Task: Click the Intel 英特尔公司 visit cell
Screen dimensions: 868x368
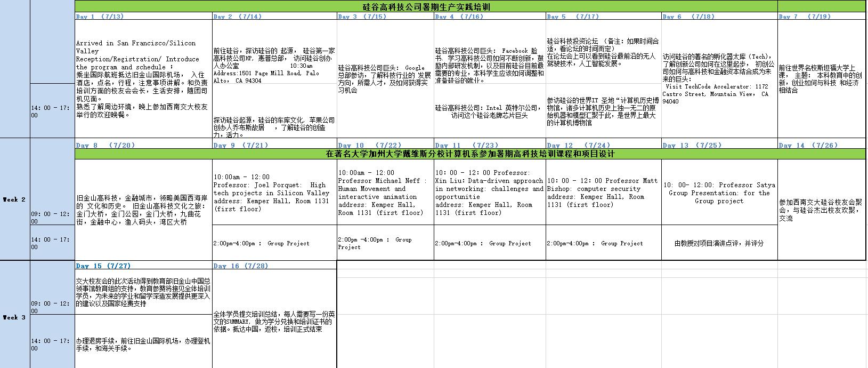Action: pos(489,111)
